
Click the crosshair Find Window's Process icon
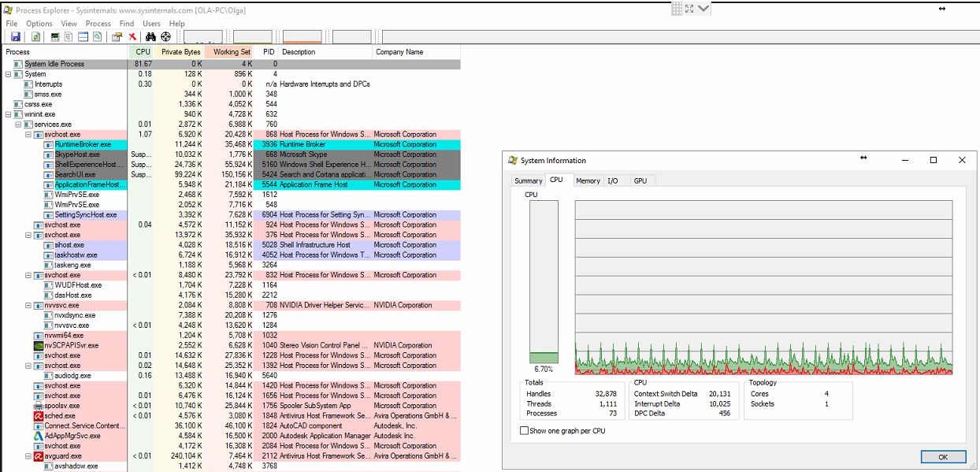[166, 37]
